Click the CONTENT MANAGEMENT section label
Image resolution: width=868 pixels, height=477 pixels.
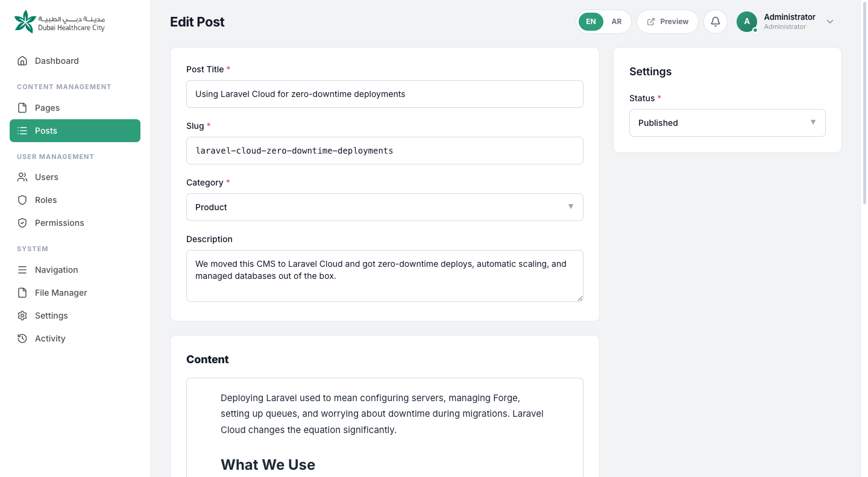coord(64,87)
